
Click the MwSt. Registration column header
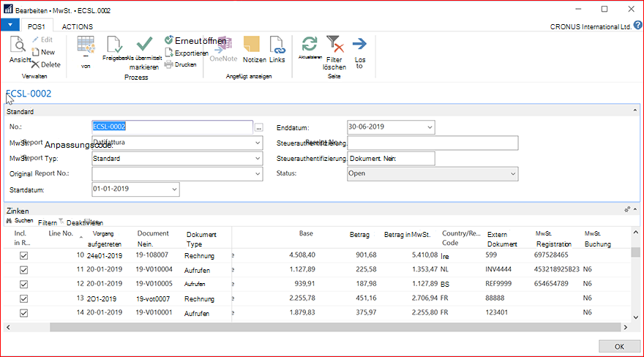click(553, 238)
